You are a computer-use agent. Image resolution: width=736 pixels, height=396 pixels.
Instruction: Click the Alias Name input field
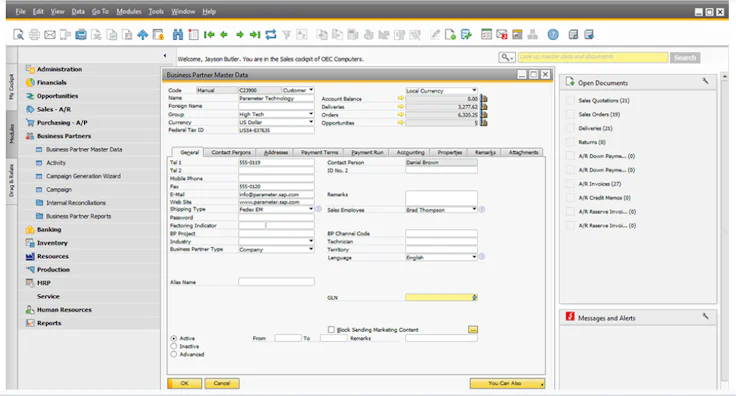tap(276, 282)
